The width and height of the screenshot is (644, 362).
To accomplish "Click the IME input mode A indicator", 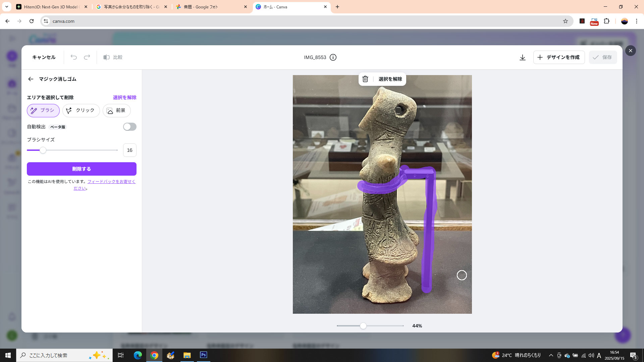I will point(599,355).
